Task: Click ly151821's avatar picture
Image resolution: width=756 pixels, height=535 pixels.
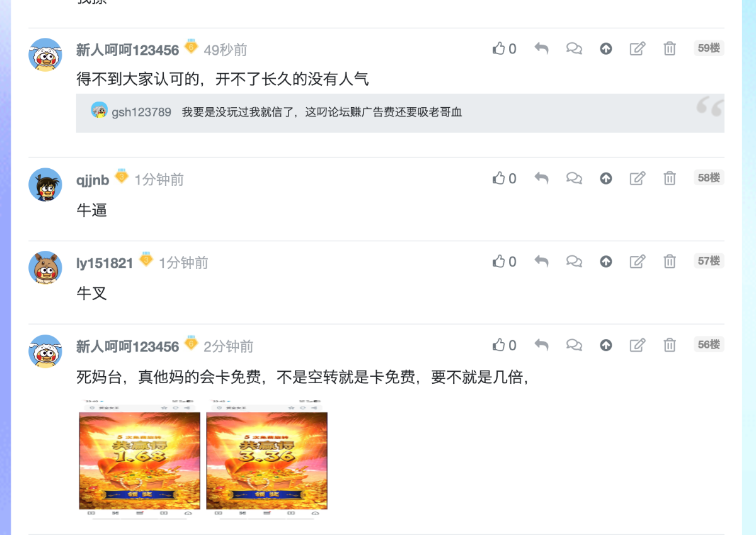Action: 45,268
